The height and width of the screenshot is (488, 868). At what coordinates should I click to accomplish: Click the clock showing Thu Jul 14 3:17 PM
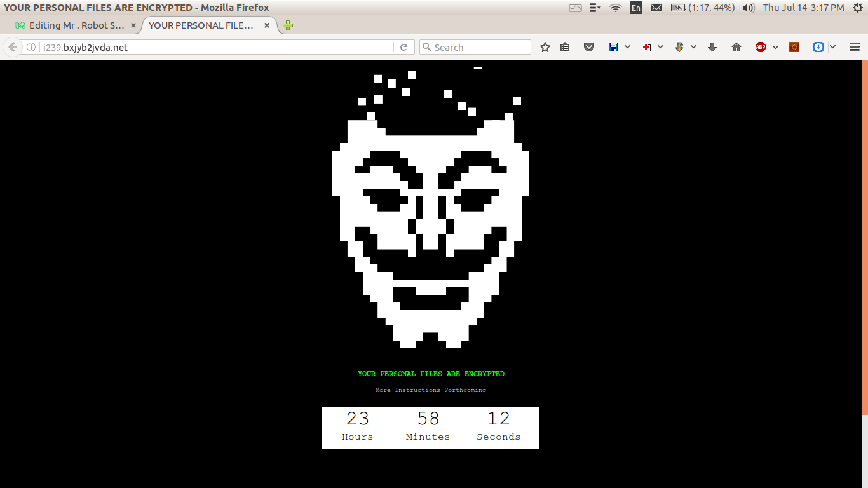pos(803,8)
